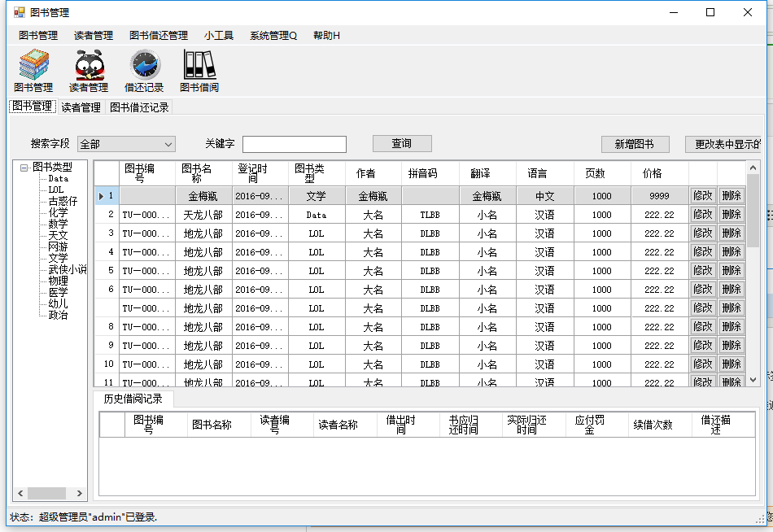Image resolution: width=773 pixels, height=532 pixels.
Task: Select the Data category in tree
Action: click(x=58, y=178)
